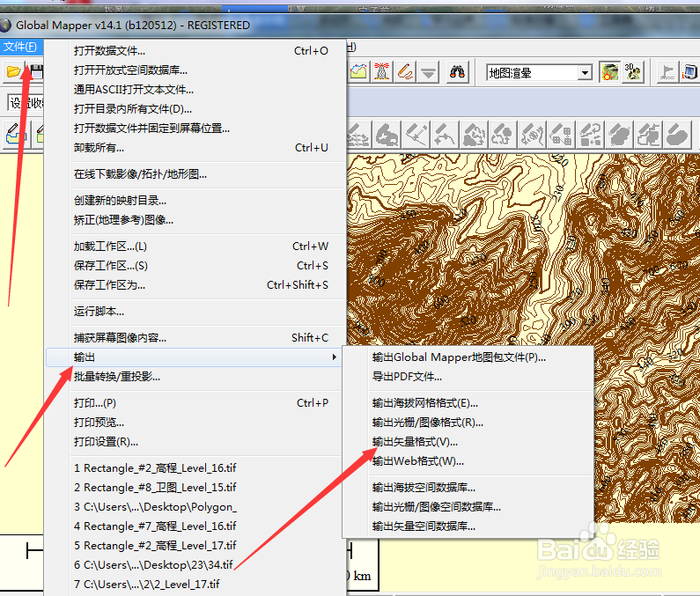Choose 输出Global Mapper地图包文件(P)...

pyautogui.click(x=468, y=357)
